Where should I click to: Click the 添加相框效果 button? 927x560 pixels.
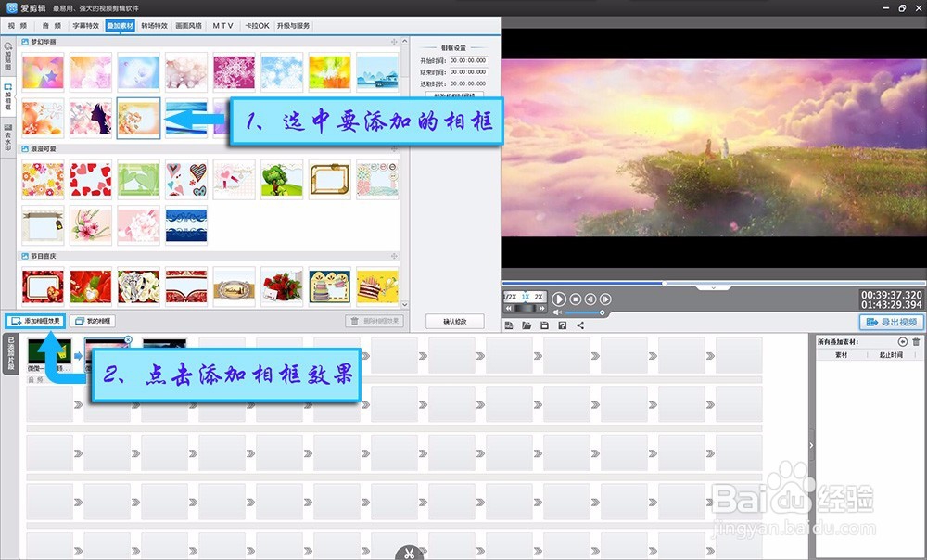click(x=34, y=320)
